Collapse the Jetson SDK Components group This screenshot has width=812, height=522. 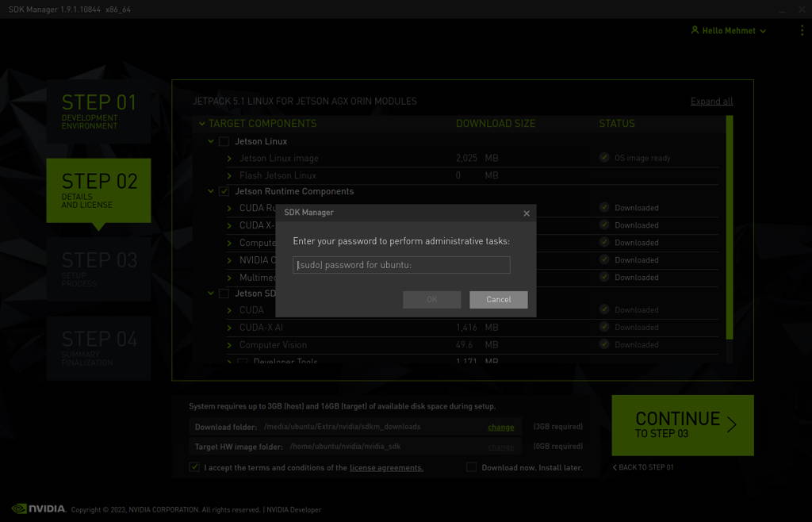(211, 293)
